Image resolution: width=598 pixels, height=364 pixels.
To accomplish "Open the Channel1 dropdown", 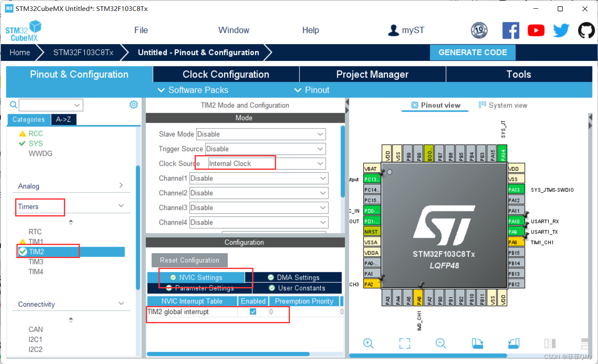I will 259,178.
